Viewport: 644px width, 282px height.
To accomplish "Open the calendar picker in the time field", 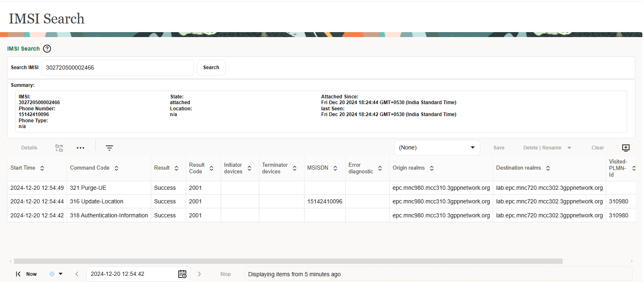I will (182, 274).
